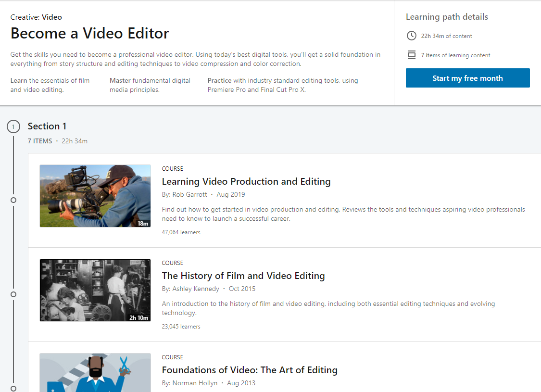Open the History of Film course thumbnail

(x=95, y=290)
